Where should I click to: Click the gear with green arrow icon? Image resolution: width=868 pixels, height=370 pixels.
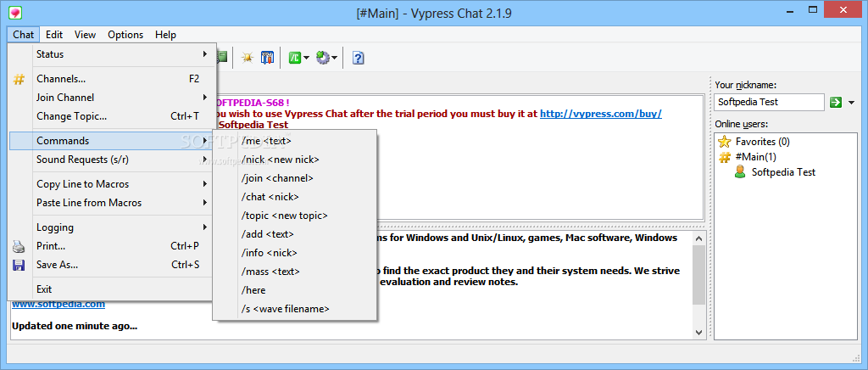tap(323, 58)
